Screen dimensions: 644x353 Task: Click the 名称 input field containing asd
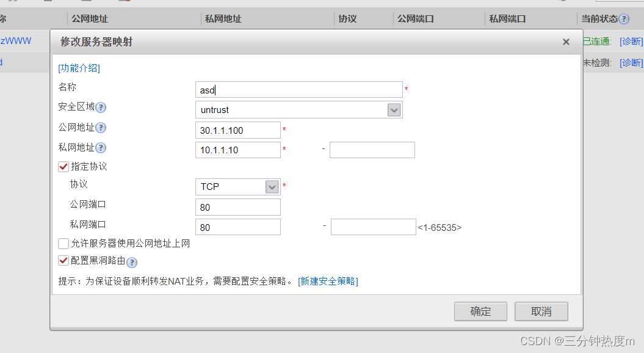click(x=299, y=90)
